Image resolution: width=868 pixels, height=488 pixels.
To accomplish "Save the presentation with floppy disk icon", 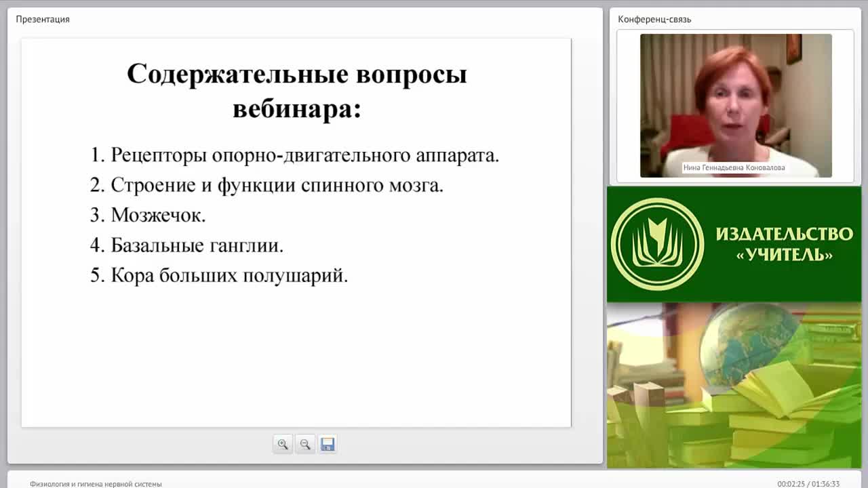I will point(328,445).
